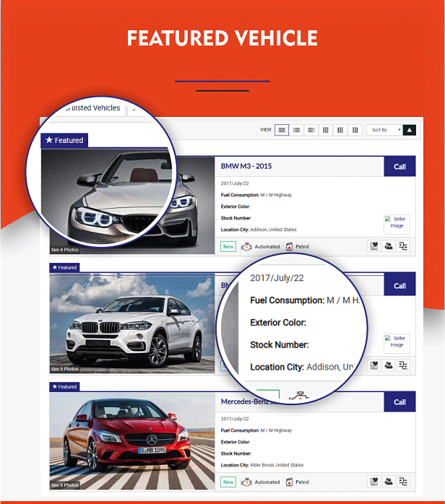Open the Seller Image on the BMW M3 listing
This screenshot has height=504, width=445.
pos(397,225)
